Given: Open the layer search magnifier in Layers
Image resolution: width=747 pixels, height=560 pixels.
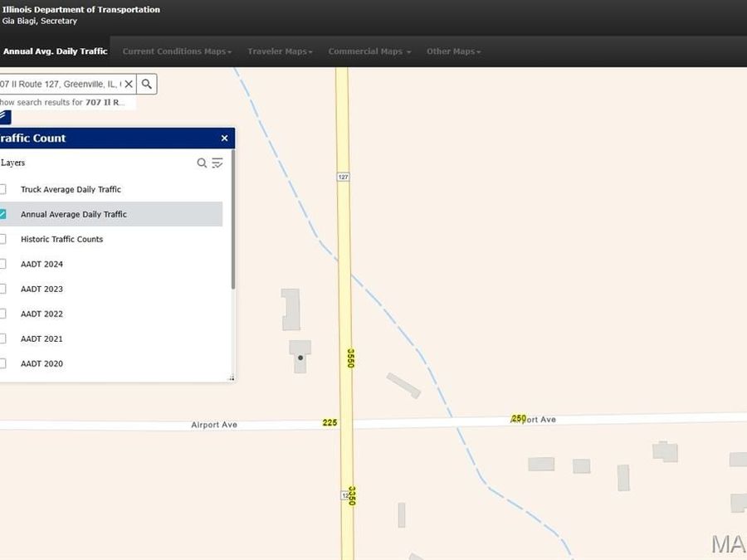Looking at the screenshot, I should click(202, 163).
